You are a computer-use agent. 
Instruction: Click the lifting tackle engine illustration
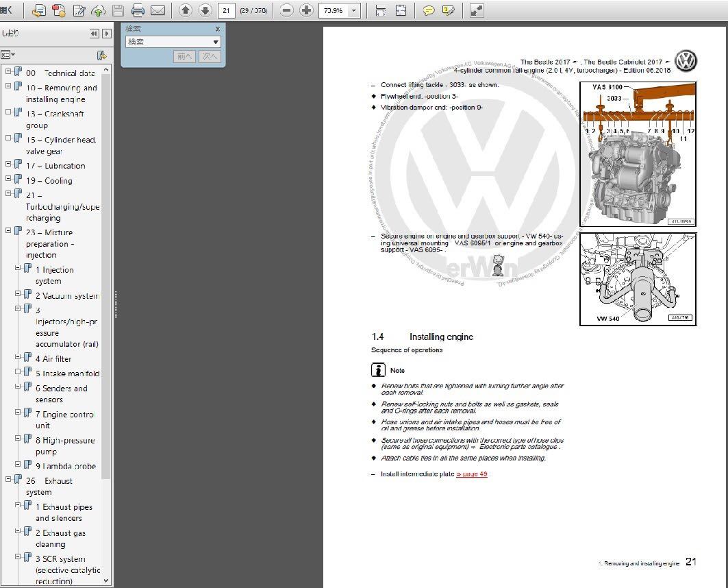point(638,154)
